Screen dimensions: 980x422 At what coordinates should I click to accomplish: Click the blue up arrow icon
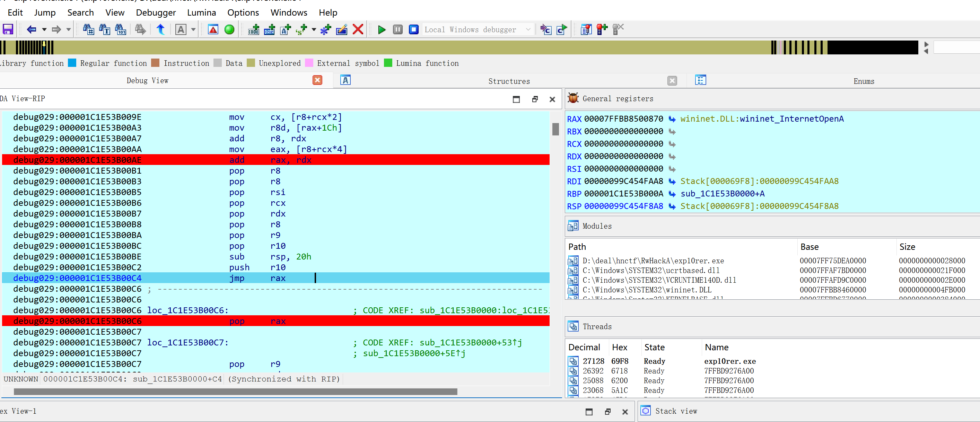(160, 29)
